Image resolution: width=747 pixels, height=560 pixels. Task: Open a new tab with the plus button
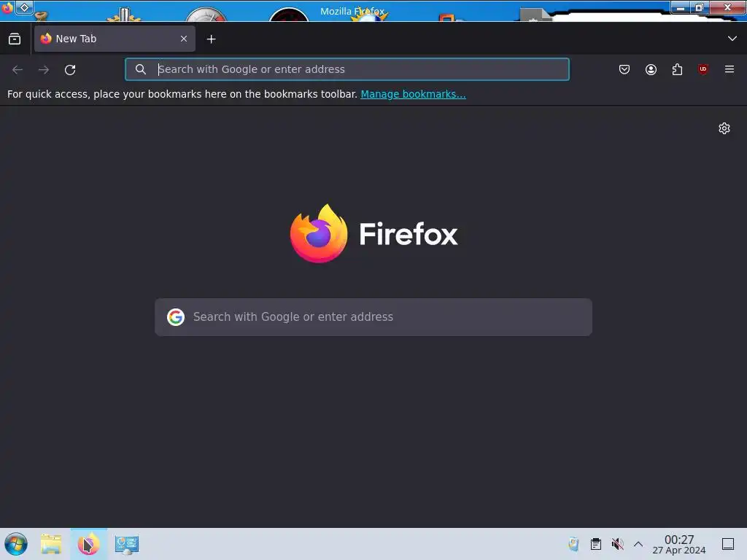(211, 39)
